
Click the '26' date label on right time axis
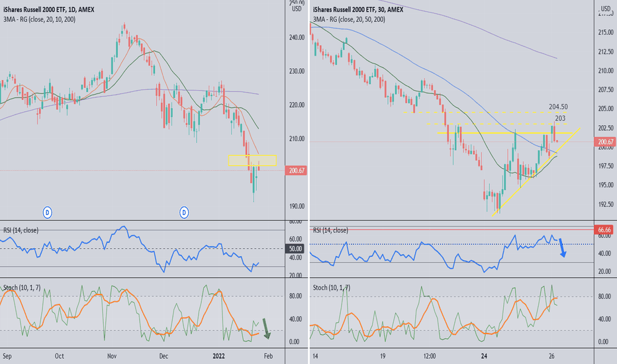click(551, 356)
